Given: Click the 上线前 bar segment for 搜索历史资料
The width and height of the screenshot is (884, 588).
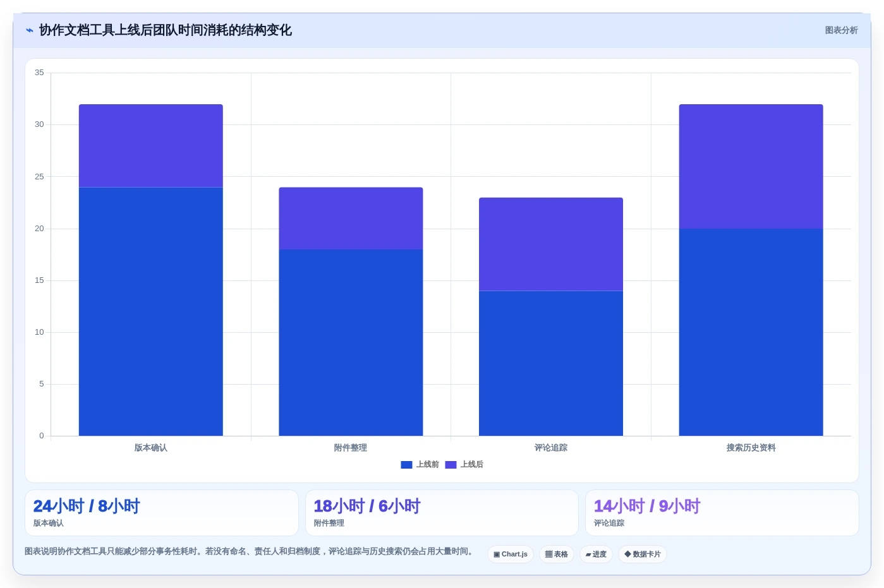Looking at the screenshot, I should [751, 332].
